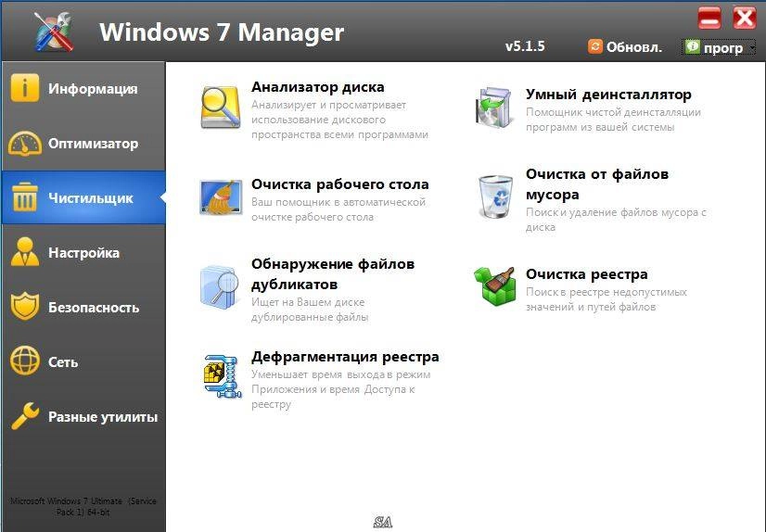Click description 'Ваш помощник в автоматической очистке'
The image size is (766, 532).
click(x=338, y=209)
